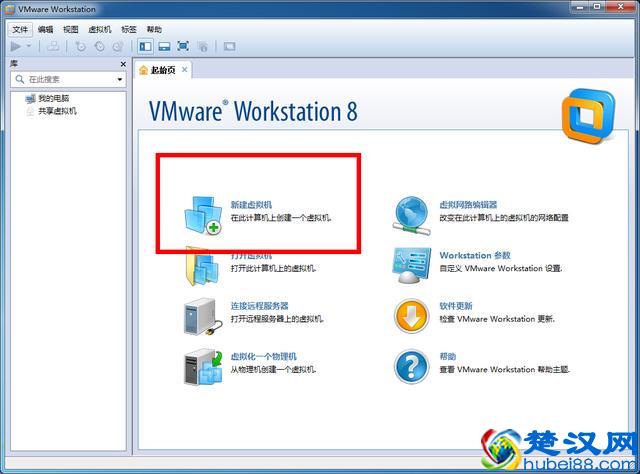Click the 连接远程服务器 link

point(260,306)
